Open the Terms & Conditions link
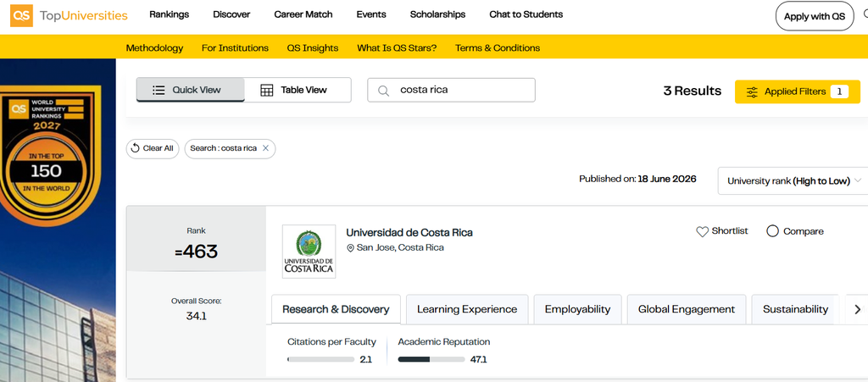 498,48
